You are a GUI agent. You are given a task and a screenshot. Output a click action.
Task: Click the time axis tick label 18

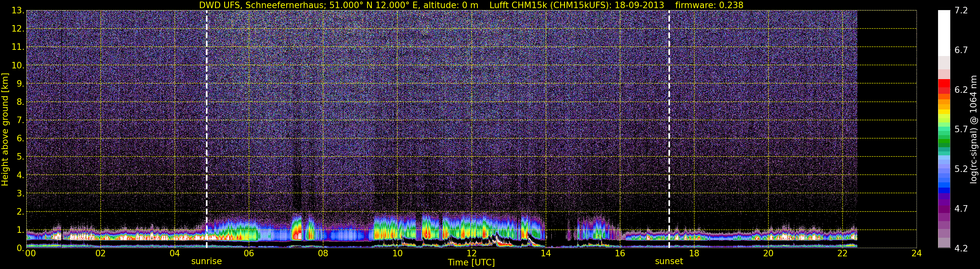point(694,253)
